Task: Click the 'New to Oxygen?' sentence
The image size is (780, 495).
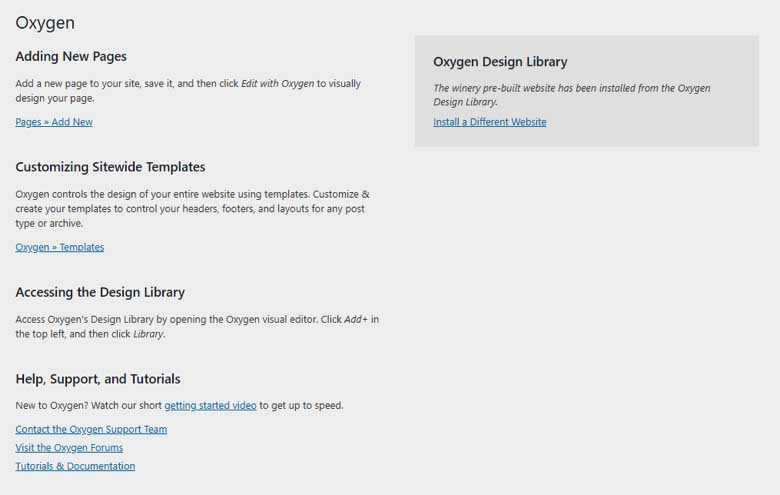Action: 180,405
